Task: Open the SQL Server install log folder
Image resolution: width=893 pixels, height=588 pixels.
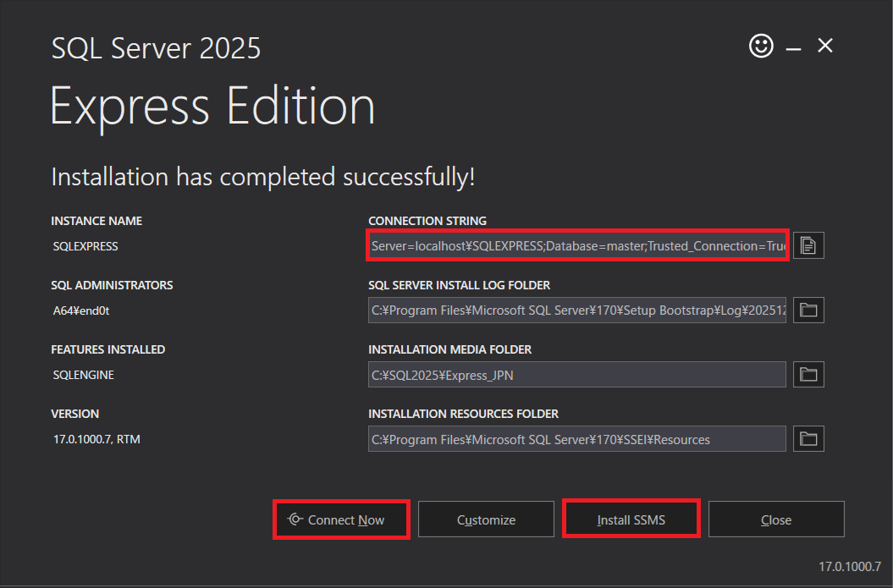Action: (808, 310)
